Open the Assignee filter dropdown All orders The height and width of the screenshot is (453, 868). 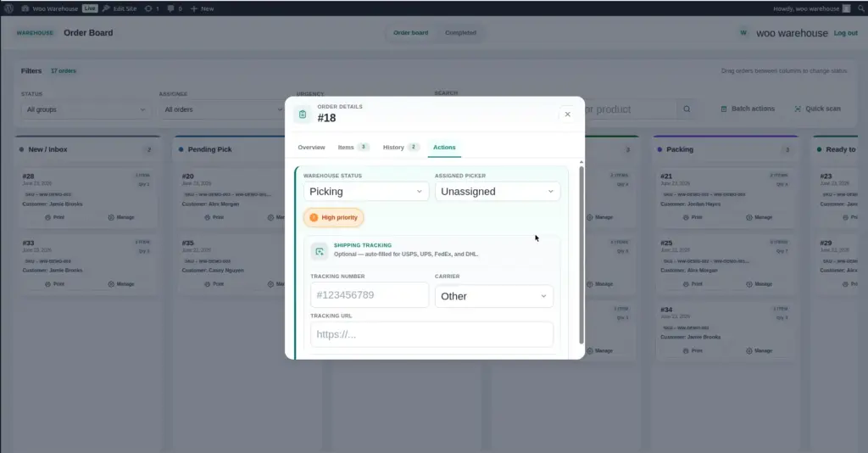pos(222,109)
